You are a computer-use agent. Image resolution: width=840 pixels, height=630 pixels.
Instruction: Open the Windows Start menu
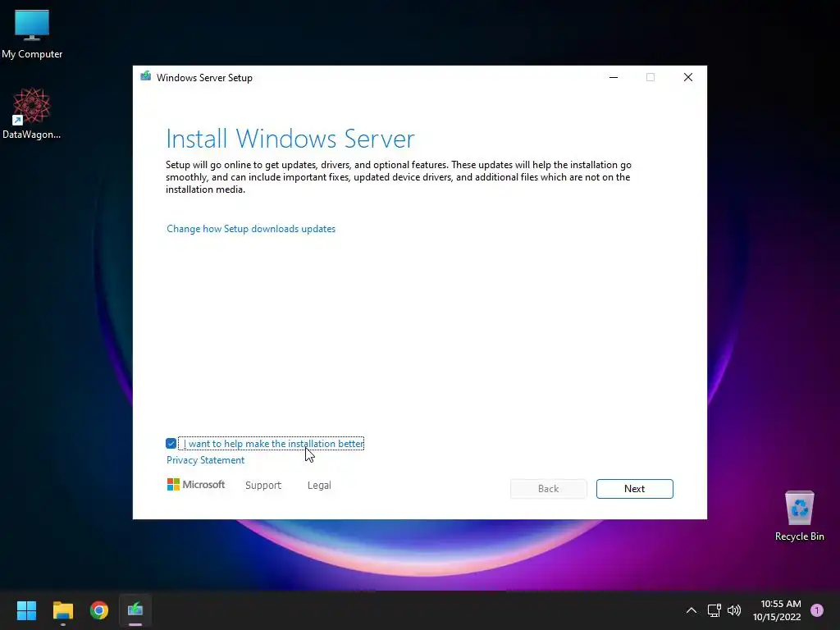point(26,610)
